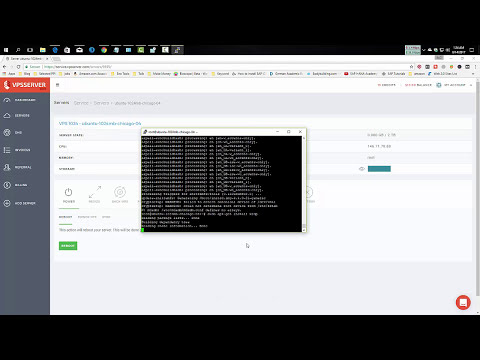This screenshot has height=360, width=480.
Task: Open the amazon bookmarks folder
Action: click(417, 74)
